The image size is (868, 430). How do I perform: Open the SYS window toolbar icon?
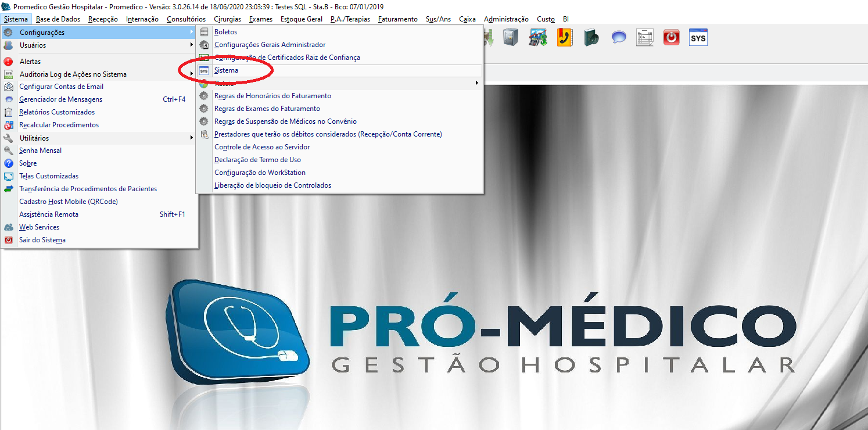[x=698, y=38]
